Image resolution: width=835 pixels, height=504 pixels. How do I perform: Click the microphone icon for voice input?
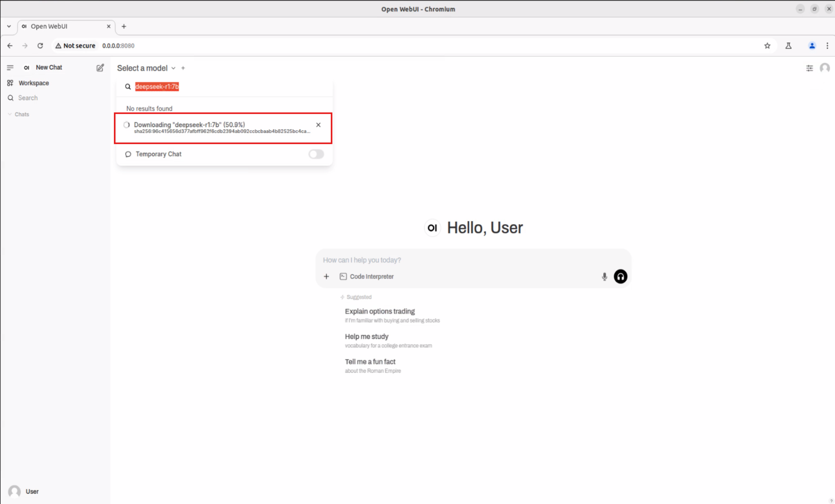(x=604, y=276)
